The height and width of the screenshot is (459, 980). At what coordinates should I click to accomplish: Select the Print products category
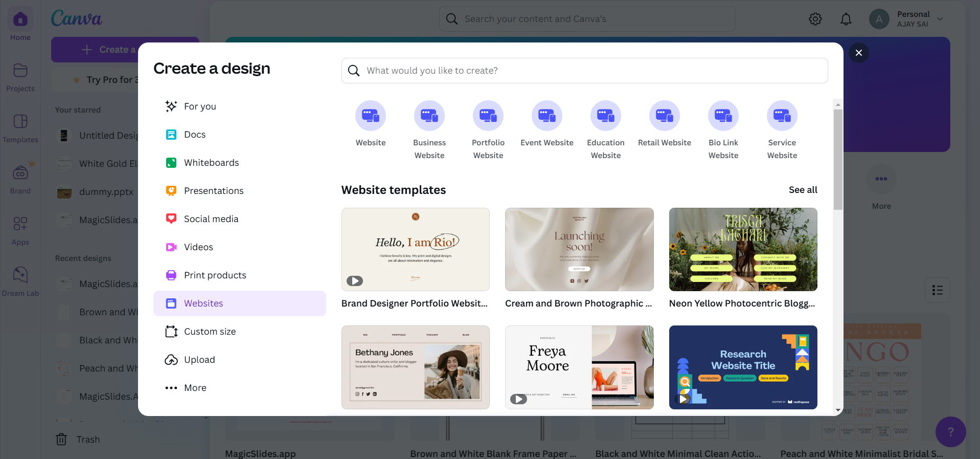pyautogui.click(x=240, y=275)
